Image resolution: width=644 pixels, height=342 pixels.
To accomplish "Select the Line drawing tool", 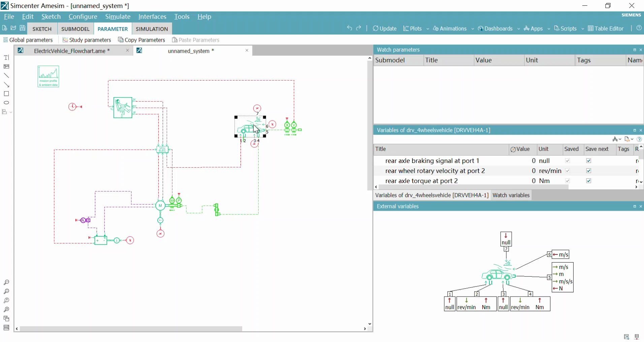I will pos(6,76).
